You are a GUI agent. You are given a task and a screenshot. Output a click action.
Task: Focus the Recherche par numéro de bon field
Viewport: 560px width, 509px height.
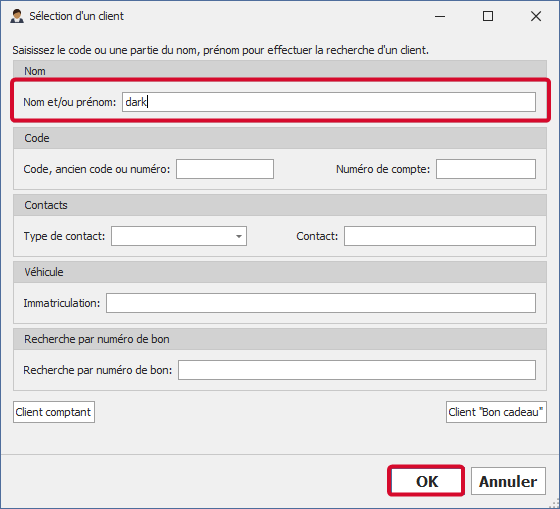point(357,370)
